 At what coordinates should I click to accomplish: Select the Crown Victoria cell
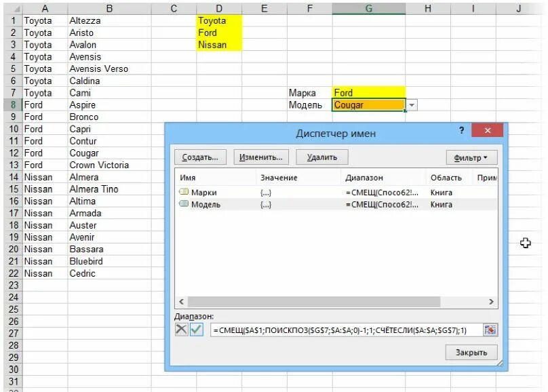pos(109,165)
